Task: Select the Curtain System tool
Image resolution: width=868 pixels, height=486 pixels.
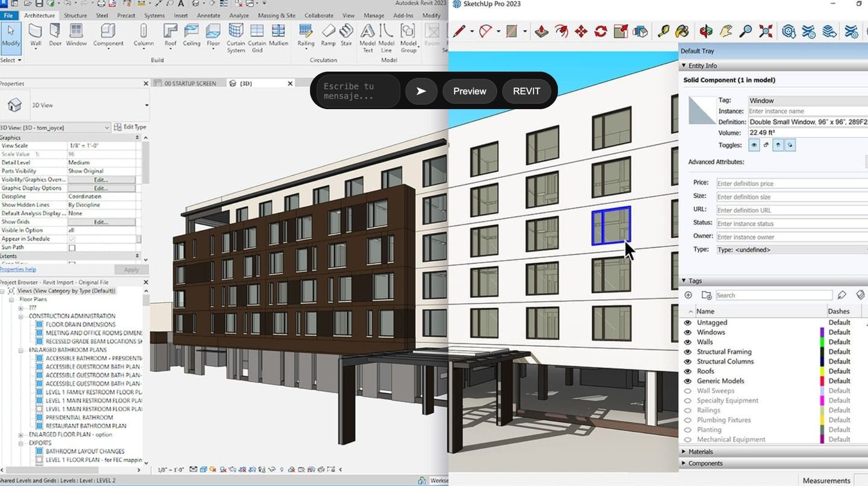Action: (236, 37)
